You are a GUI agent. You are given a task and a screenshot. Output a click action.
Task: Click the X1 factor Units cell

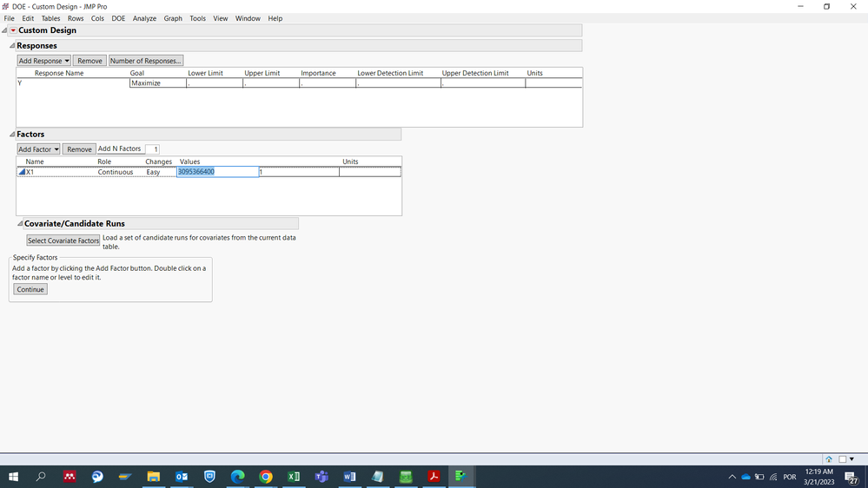point(370,172)
